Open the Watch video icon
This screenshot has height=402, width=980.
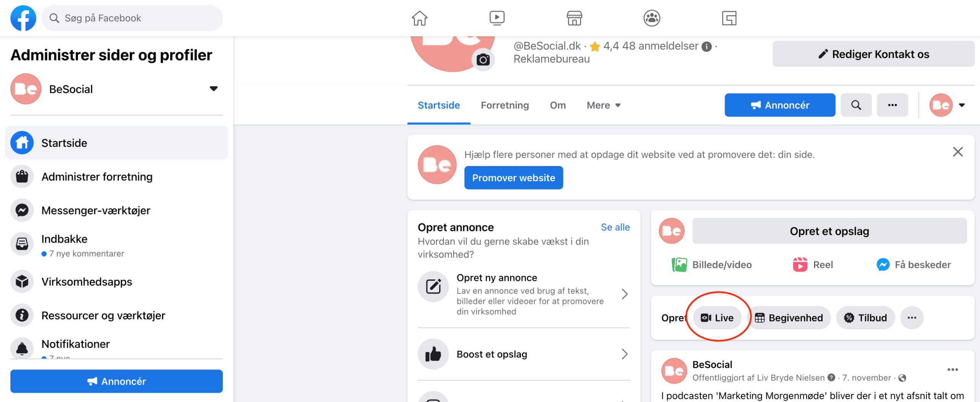[x=497, y=18]
